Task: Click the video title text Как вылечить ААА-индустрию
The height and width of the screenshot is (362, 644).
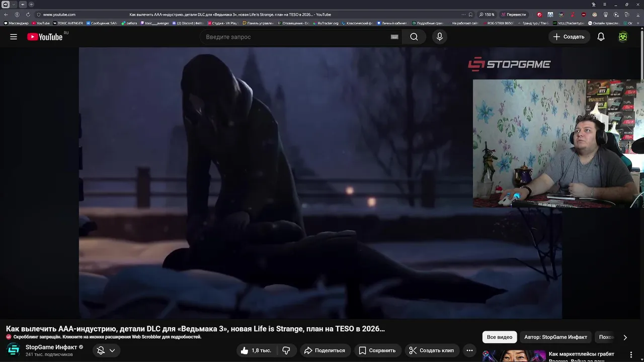Action: pos(195,329)
